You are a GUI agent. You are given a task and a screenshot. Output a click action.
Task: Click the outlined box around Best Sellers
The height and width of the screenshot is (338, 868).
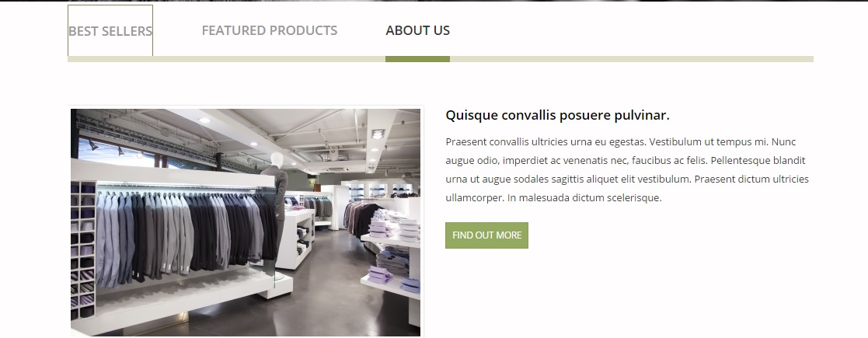click(x=110, y=30)
